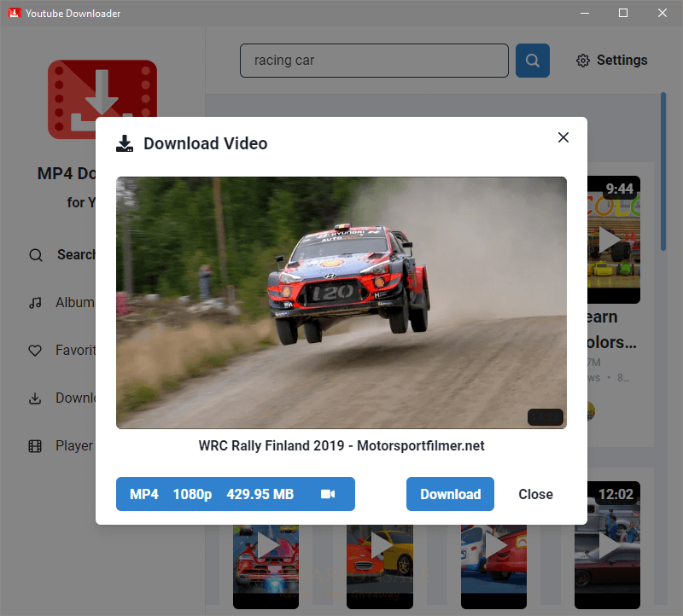Open Settings with the gear icon
683x616 pixels.
click(583, 61)
